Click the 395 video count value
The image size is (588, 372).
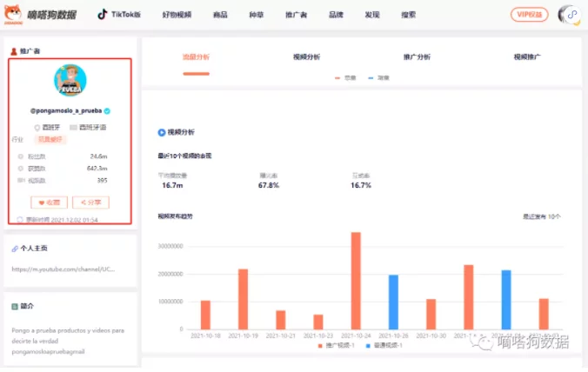tap(103, 181)
